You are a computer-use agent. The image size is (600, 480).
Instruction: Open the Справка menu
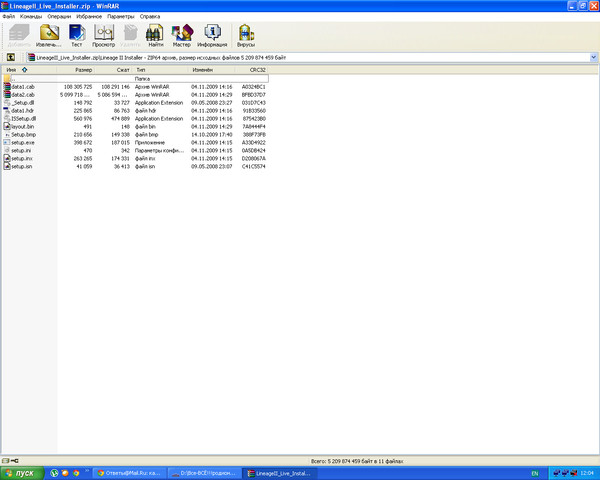(x=150, y=16)
